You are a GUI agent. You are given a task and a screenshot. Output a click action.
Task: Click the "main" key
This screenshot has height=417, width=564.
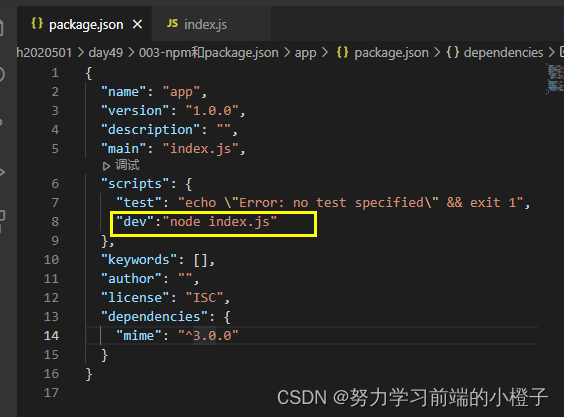[x=124, y=149]
